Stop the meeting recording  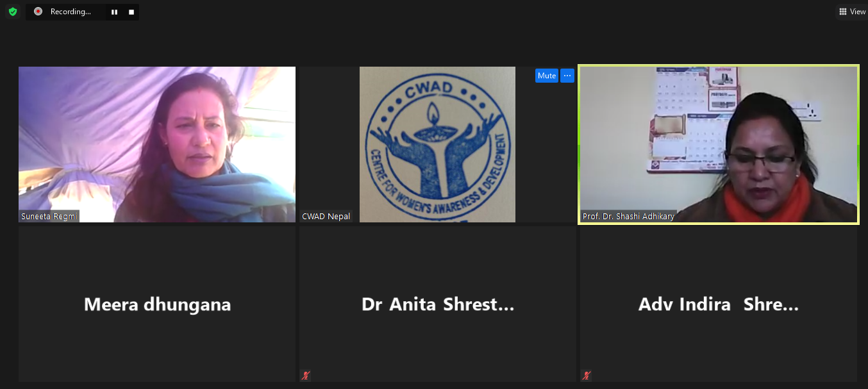pos(131,12)
